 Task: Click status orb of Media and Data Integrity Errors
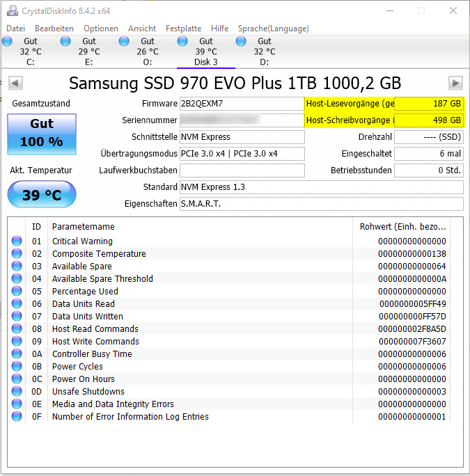[17, 404]
